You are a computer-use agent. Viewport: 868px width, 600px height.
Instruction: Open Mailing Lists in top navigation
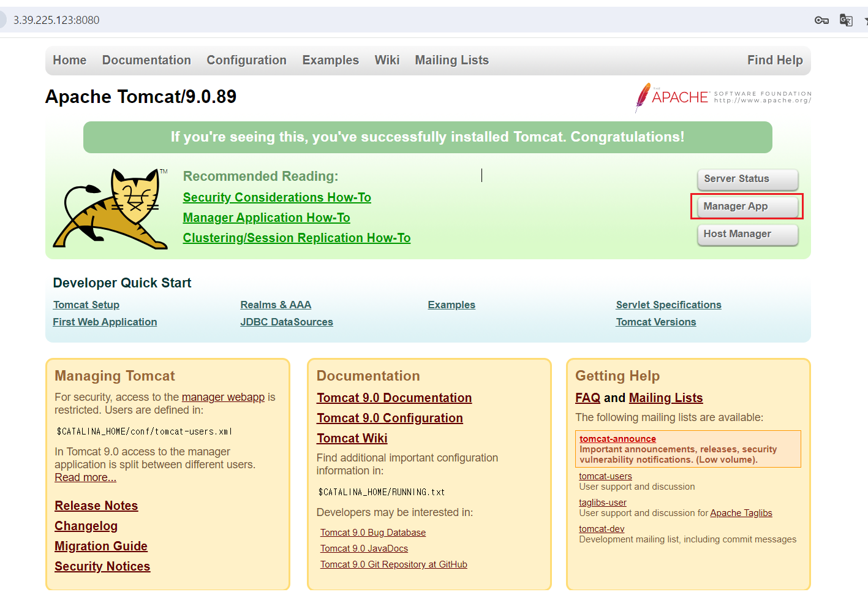(x=452, y=60)
